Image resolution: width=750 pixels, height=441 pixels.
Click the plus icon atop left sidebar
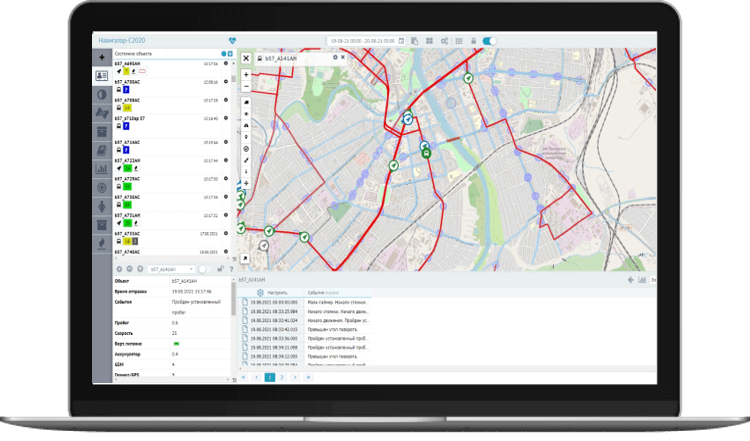[x=101, y=57]
